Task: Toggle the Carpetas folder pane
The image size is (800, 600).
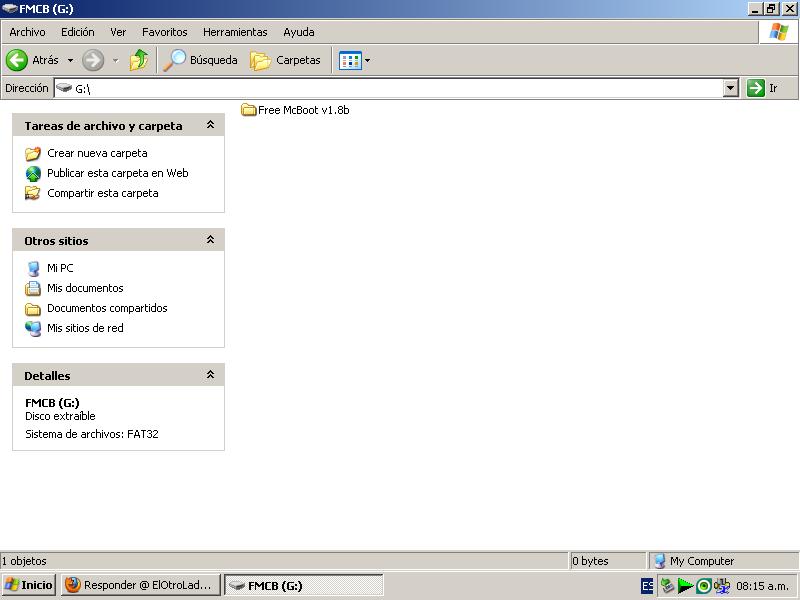Action: [x=286, y=60]
